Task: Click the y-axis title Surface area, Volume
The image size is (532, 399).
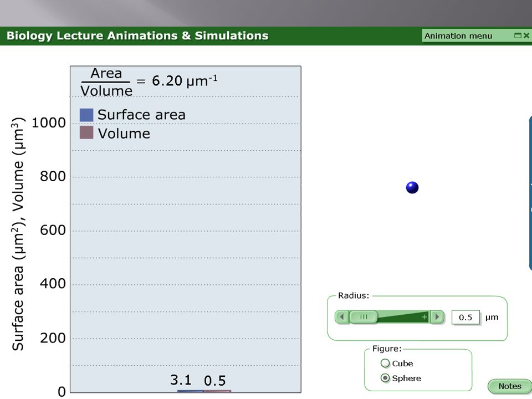Action: pyautogui.click(x=18, y=234)
